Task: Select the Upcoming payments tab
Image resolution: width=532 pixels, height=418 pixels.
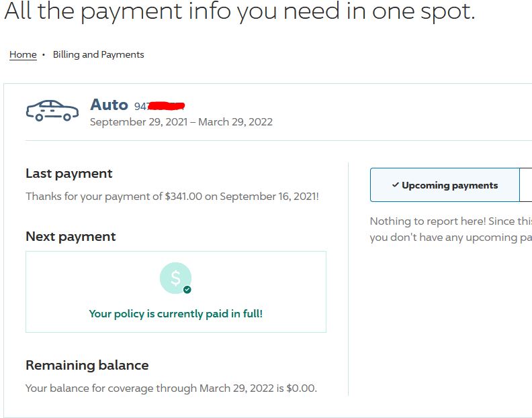Action: click(x=445, y=185)
